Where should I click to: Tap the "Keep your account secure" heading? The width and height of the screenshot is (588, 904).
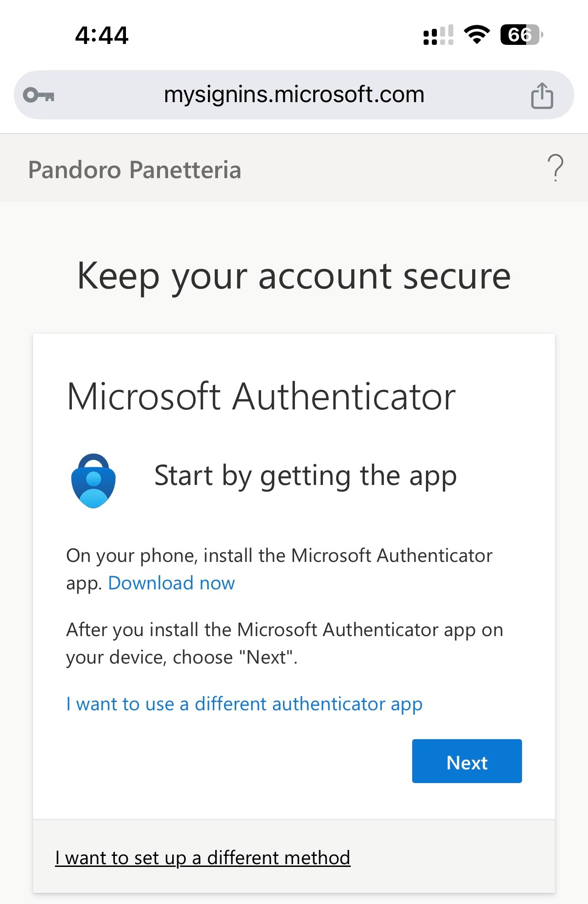(294, 276)
